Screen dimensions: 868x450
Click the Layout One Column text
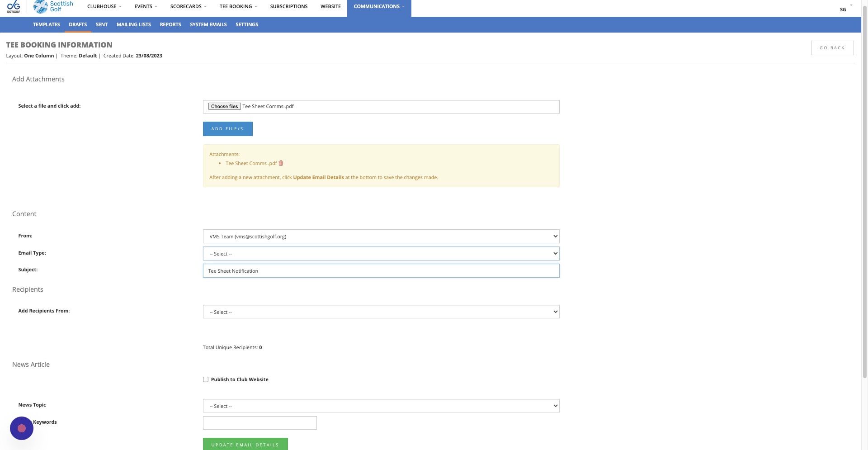(30, 56)
